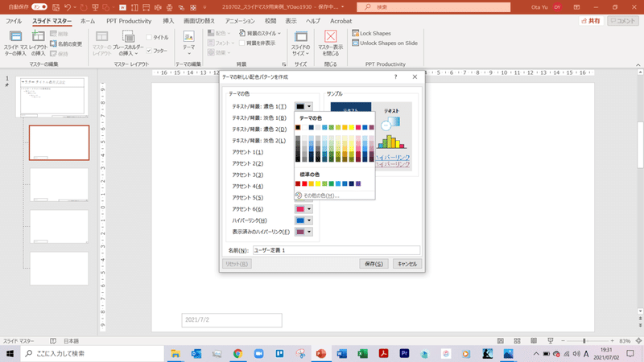
Task: Open the テーマ themes gallery
Action: pos(189,43)
